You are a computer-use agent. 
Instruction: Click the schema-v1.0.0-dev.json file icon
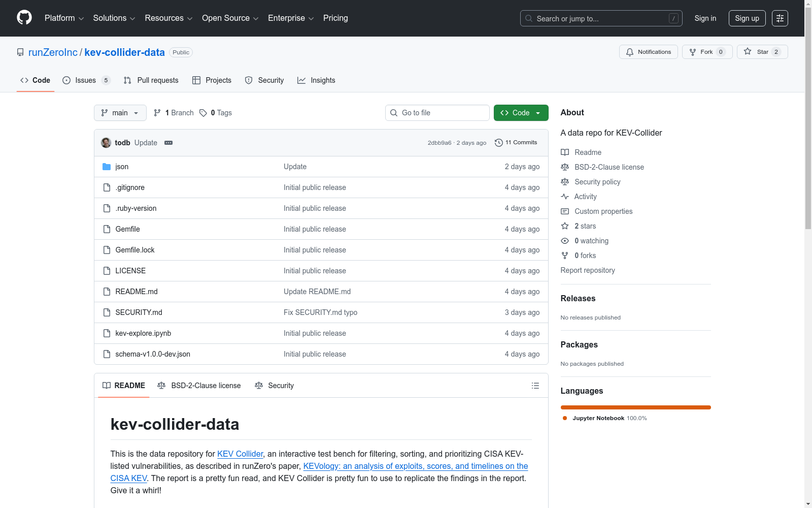[x=107, y=354]
